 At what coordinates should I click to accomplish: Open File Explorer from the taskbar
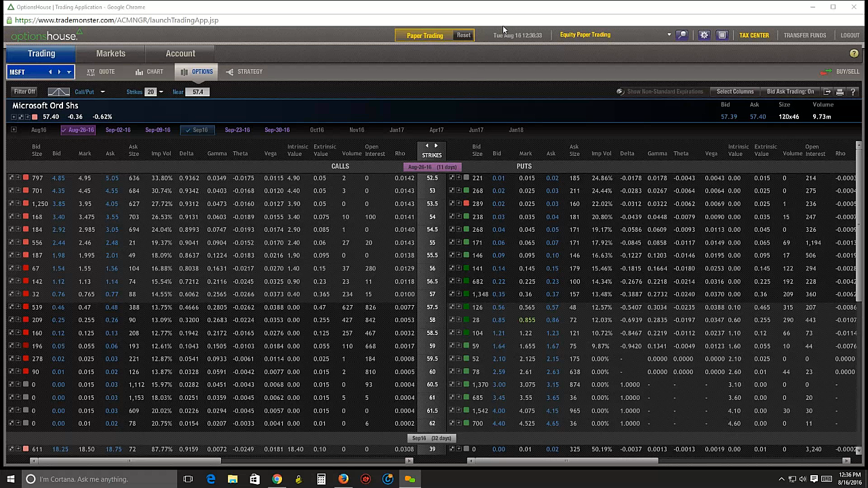(x=233, y=479)
